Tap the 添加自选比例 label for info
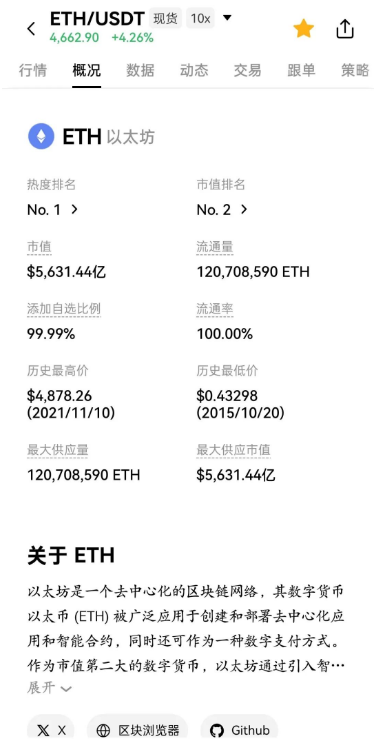Viewport: 384px width, 751px height. coord(64,309)
